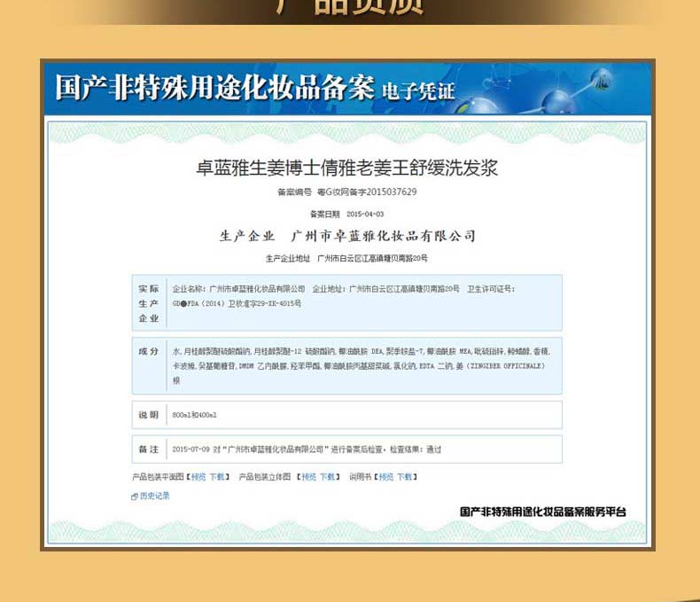Click the hygiene license number GD·FDA (2014)
Screen dimensions: 700x602
(237, 304)
